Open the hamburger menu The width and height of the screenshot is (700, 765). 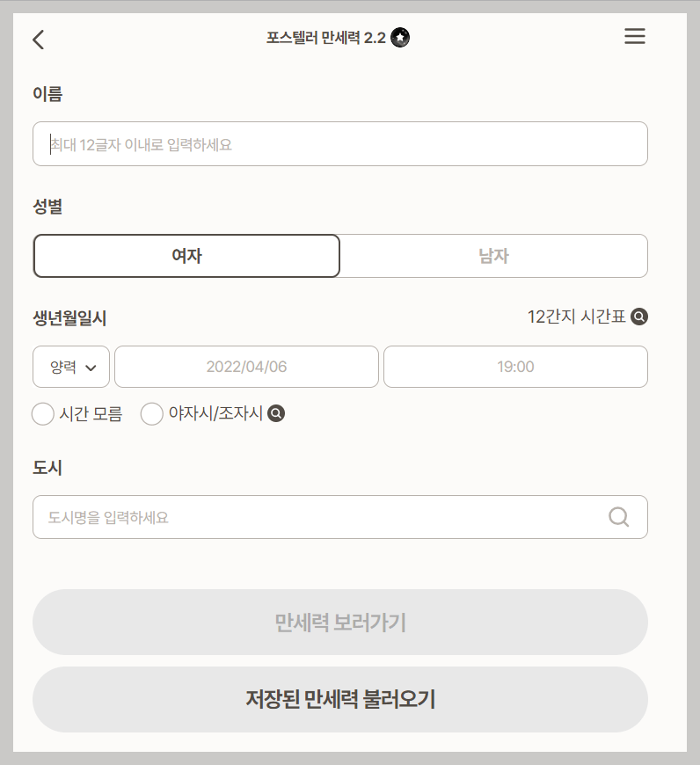tap(635, 36)
